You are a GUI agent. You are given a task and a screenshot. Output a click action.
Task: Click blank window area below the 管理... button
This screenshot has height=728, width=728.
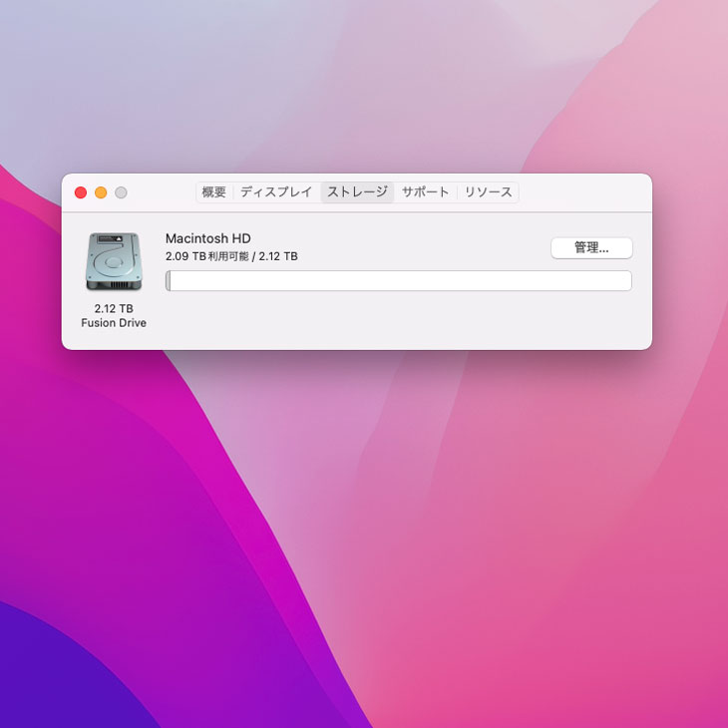[x=591, y=319]
